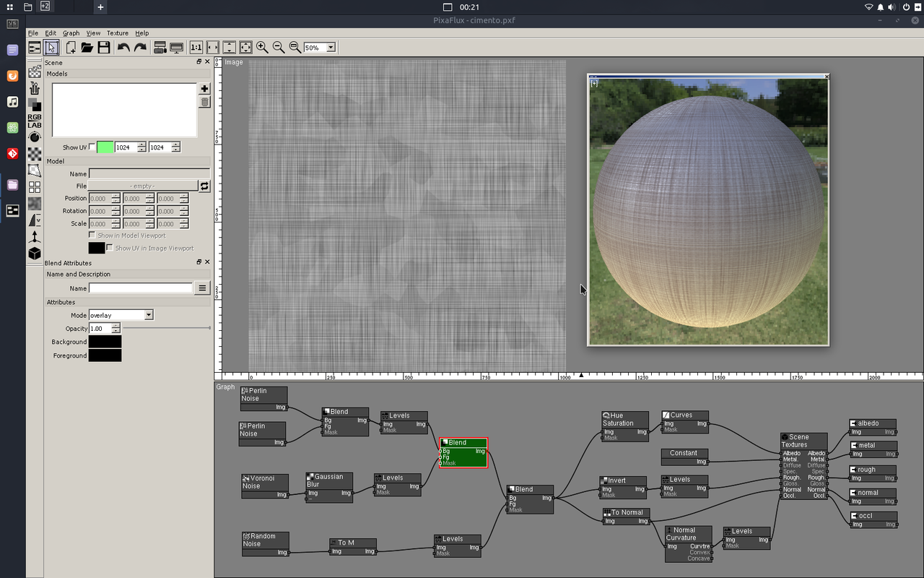924x578 pixels.
Task: Save the project with floppy icon
Action: tap(104, 48)
